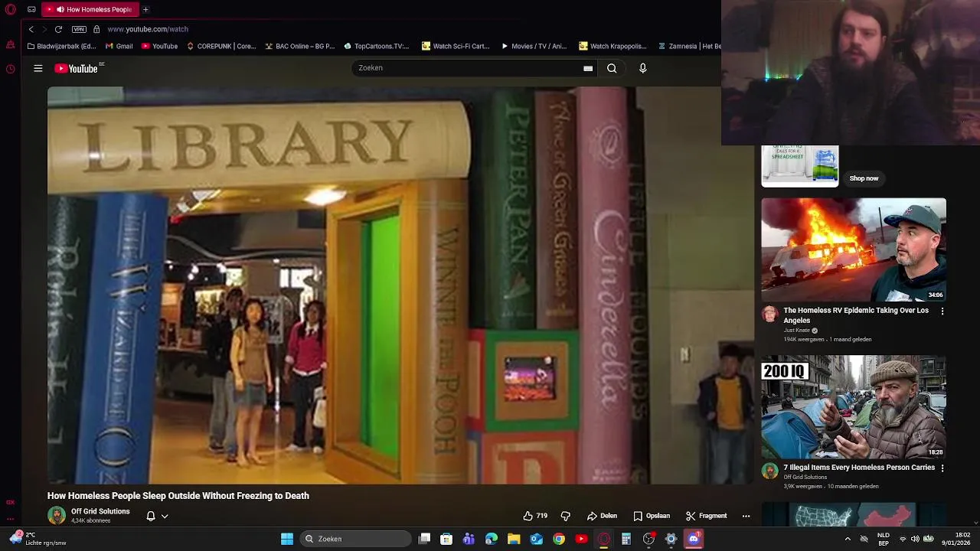This screenshot has width=980, height=551.
Task: Open Opera sidebar history clock icon
Action: click(10, 69)
